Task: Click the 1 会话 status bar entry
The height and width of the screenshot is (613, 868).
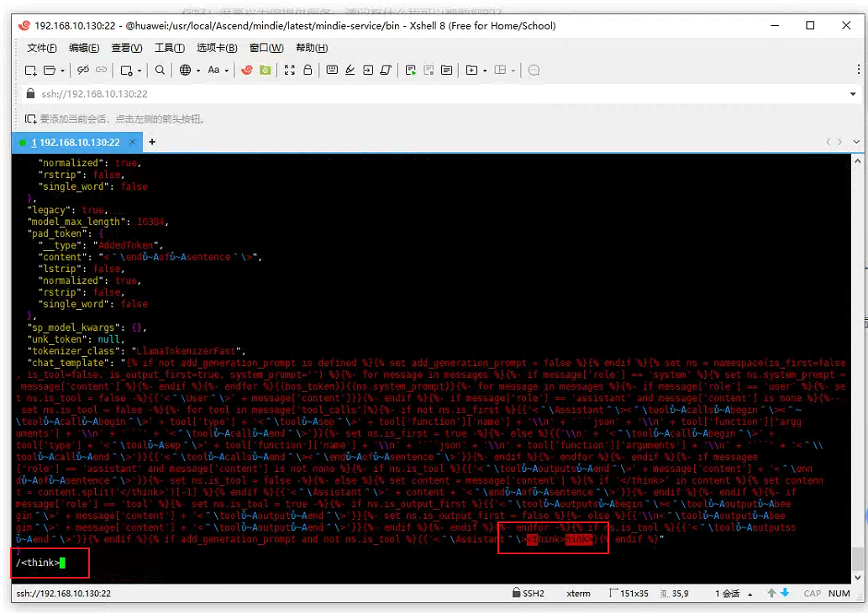Action: (728, 594)
